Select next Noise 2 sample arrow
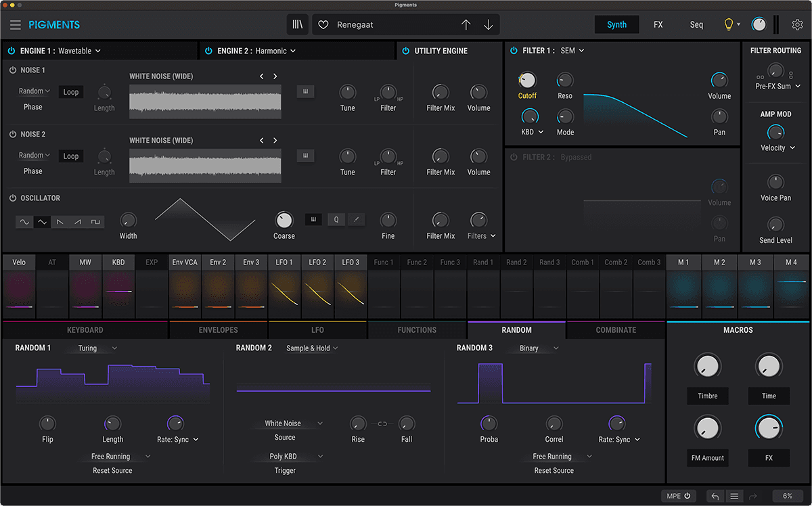 275,141
